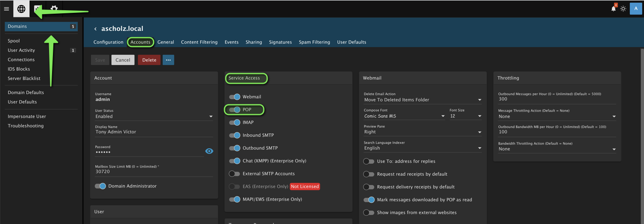This screenshot has width=644, height=224.
Task: Click the red Delete button
Action: (x=149, y=60)
